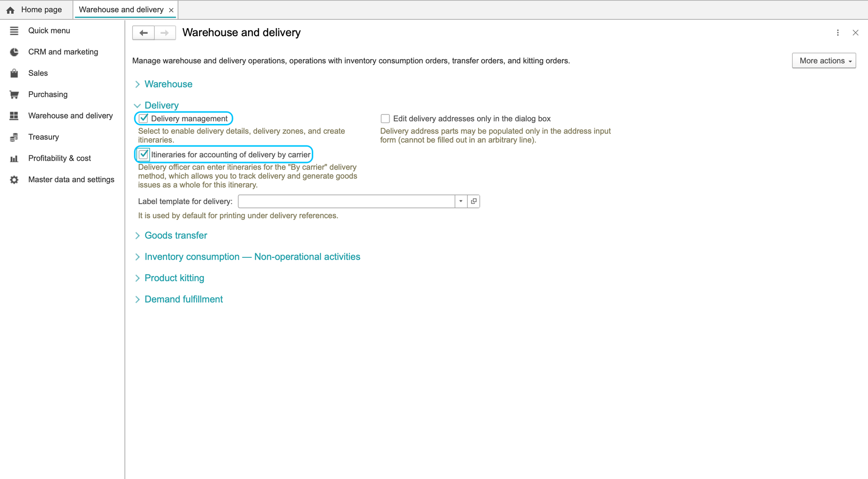
Task: Click the Purchasing cart icon
Action: [14, 94]
